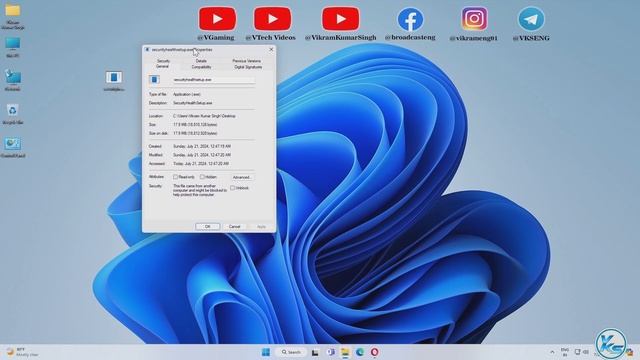The height and width of the screenshot is (360, 640).
Task: Click the Size value 17.9 MB
Action: [x=195, y=125]
